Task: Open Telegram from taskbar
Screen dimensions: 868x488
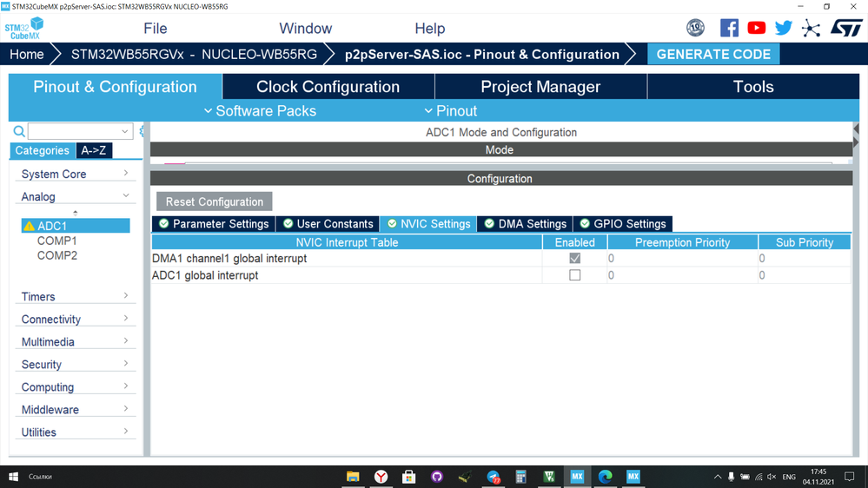Action: 494,477
